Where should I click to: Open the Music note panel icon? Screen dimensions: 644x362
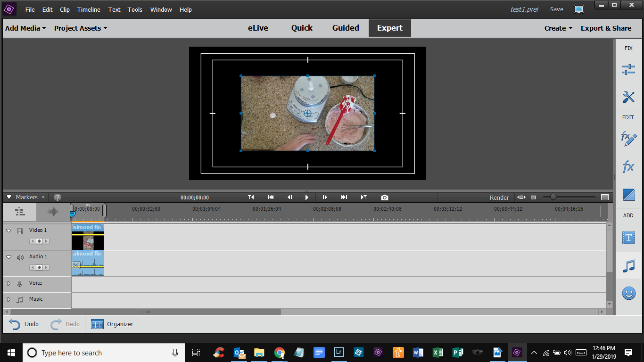(x=628, y=266)
